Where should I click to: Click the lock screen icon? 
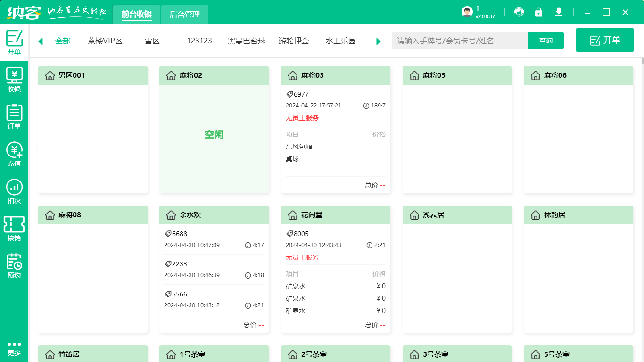coord(538,12)
